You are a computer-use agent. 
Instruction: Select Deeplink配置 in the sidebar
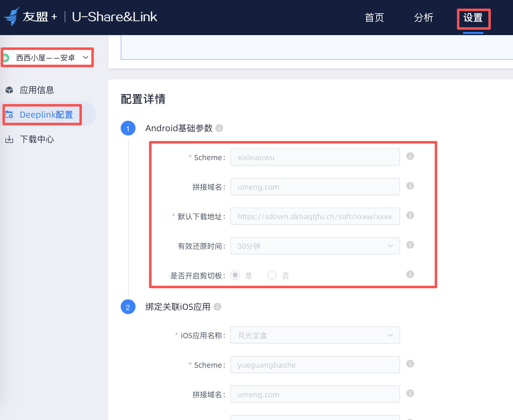pos(46,115)
